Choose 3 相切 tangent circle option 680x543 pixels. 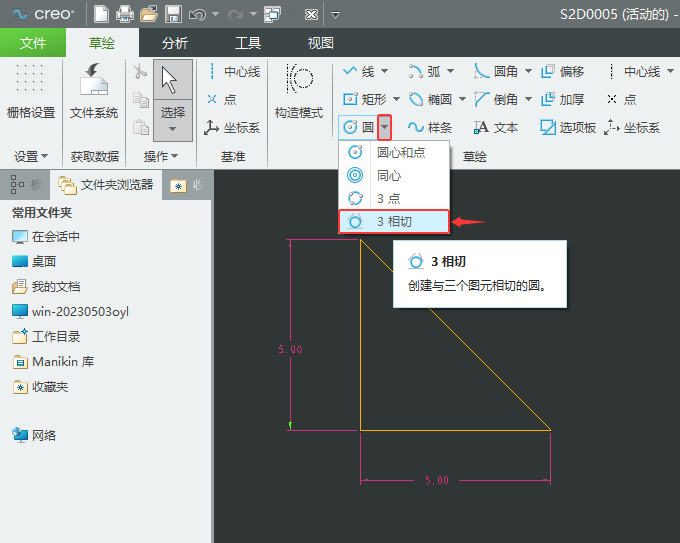tap(394, 222)
